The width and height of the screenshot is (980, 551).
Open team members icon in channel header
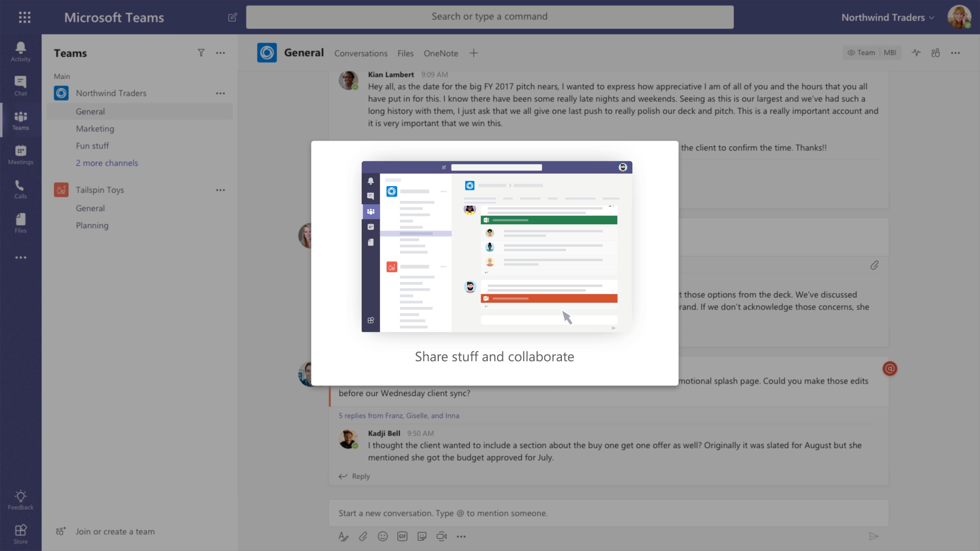click(x=935, y=53)
